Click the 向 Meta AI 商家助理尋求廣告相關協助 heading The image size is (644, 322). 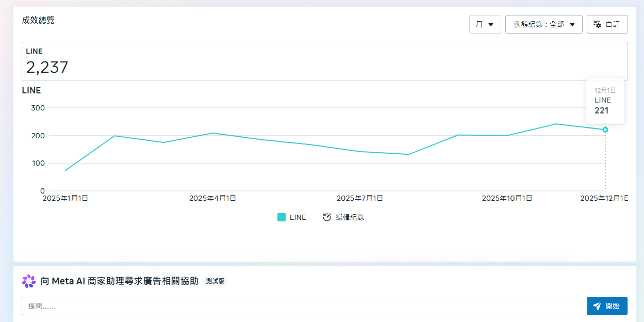120,281
